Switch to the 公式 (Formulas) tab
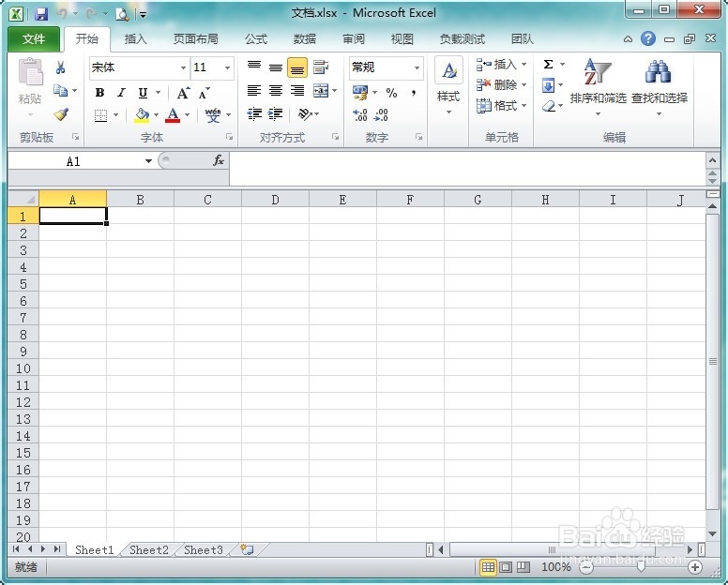 coord(256,39)
